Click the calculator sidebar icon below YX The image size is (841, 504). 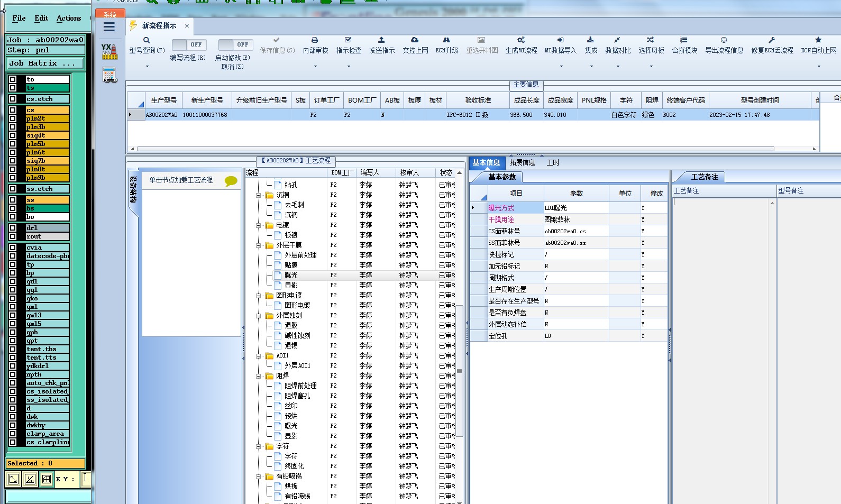110,75
